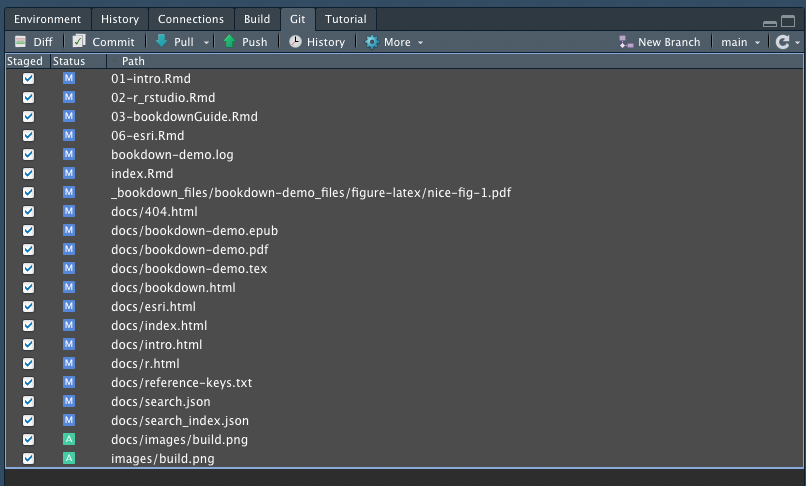Open the Diff viewer
806x486 pixels.
point(34,42)
